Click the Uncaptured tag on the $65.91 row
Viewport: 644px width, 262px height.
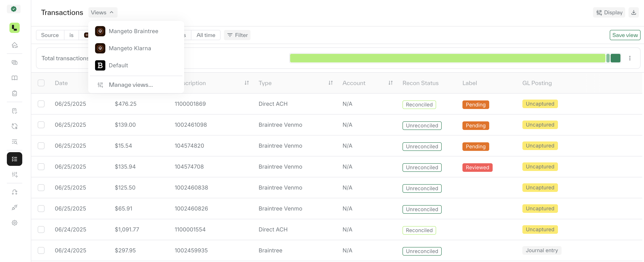pyautogui.click(x=540, y=209)
